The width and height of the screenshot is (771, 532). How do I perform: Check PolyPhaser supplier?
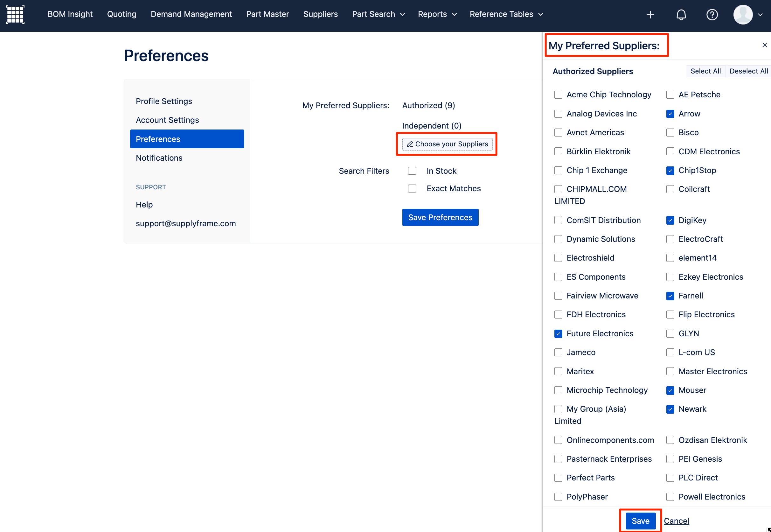[558, 497]
